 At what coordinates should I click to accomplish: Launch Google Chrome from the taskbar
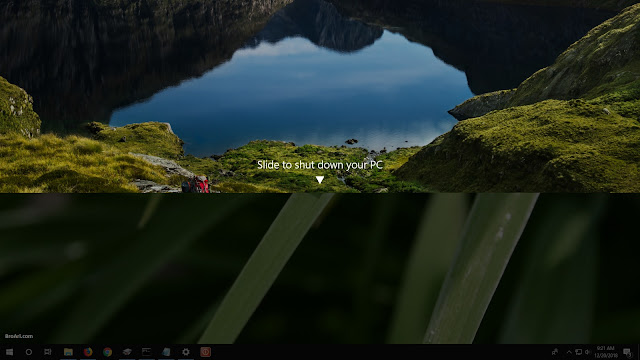(107, 352)
